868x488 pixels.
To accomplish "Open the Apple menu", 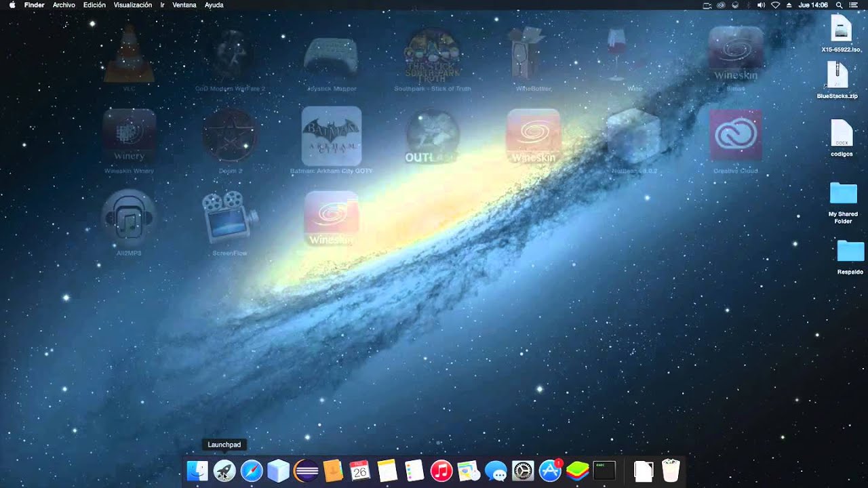I will click(12, 5).
